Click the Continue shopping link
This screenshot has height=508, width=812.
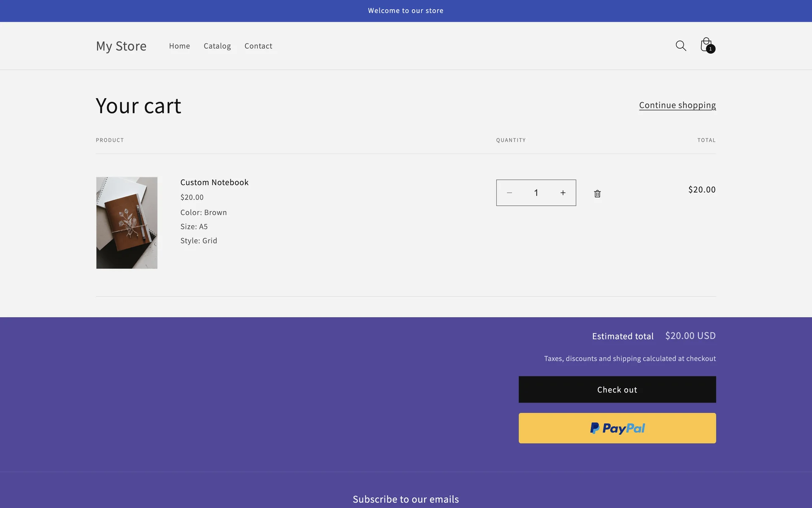point(677,105)
